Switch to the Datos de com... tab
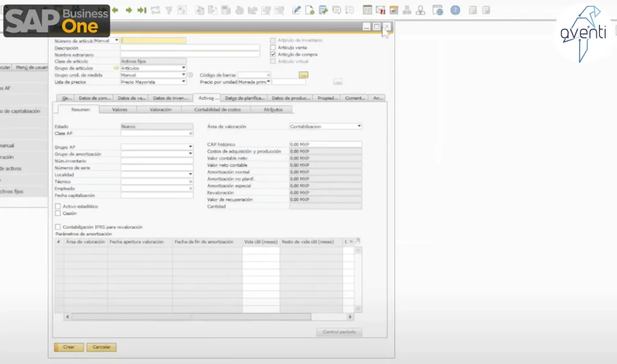 tap(95, 98)
